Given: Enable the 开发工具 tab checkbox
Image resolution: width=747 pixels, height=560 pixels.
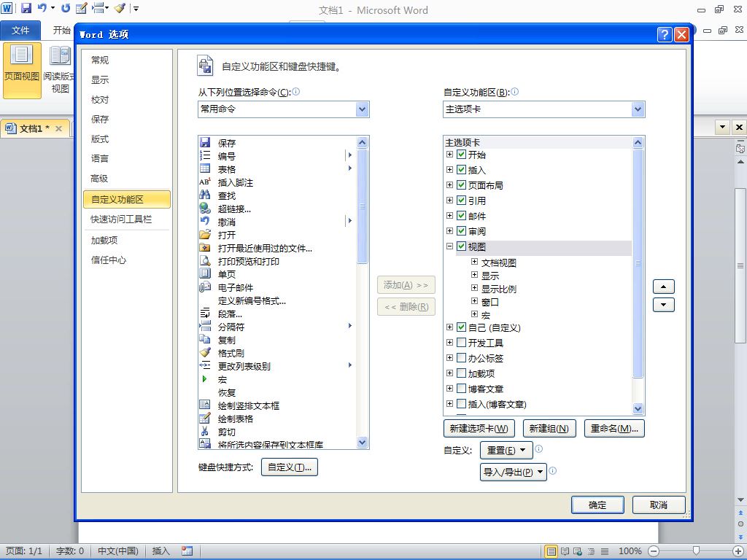Looking at the screenshot, I should tap(461, 343).
